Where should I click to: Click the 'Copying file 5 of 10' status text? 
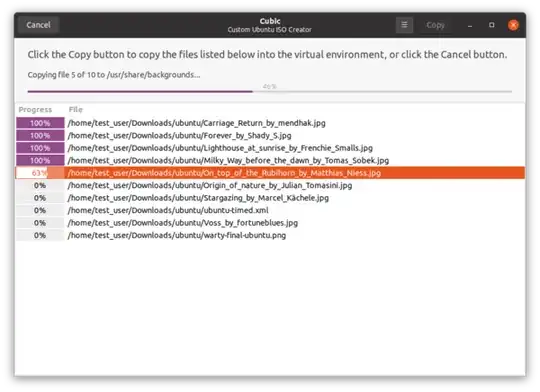point(114,75)
